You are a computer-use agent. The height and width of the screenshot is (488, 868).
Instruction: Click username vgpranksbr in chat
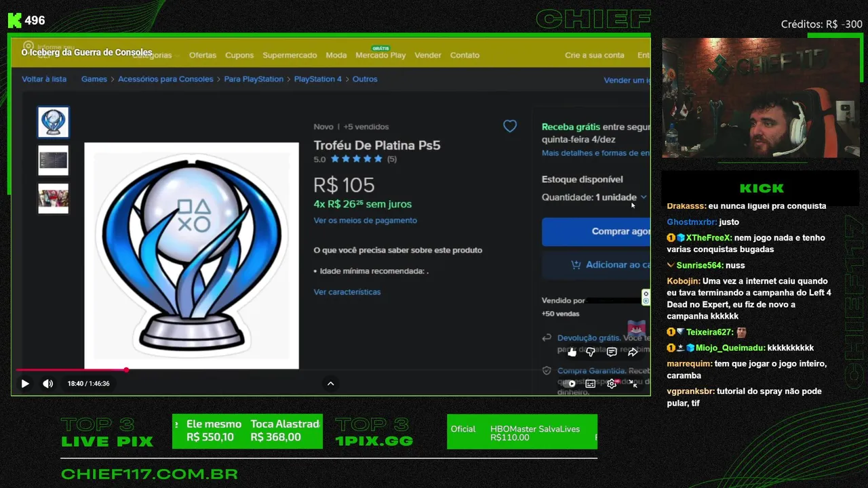tap(690, 392)
